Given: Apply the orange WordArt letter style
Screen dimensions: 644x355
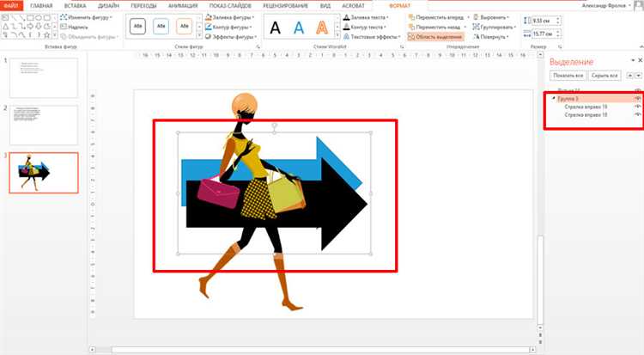Looking at the screenshot, I should tap(322, 28).
